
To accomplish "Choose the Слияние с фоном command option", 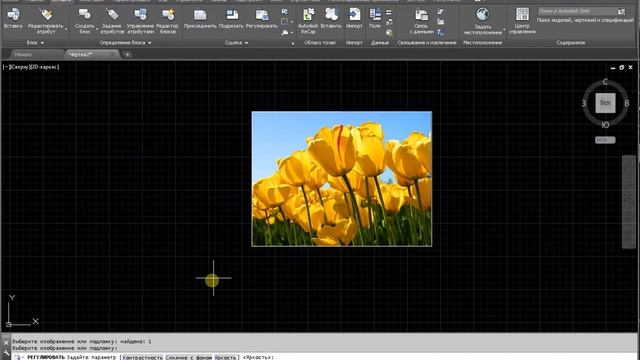I will coord(189,357).
